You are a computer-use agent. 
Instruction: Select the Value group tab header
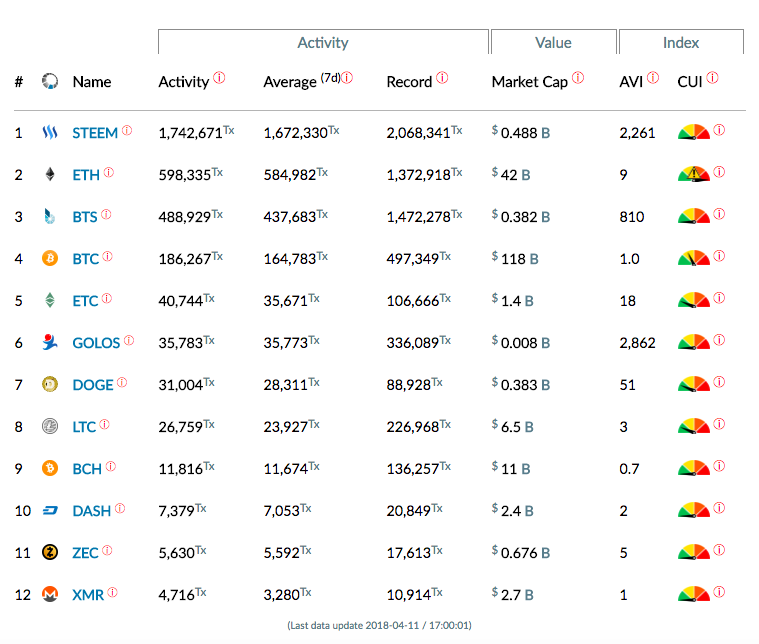[x=553, y=43]
